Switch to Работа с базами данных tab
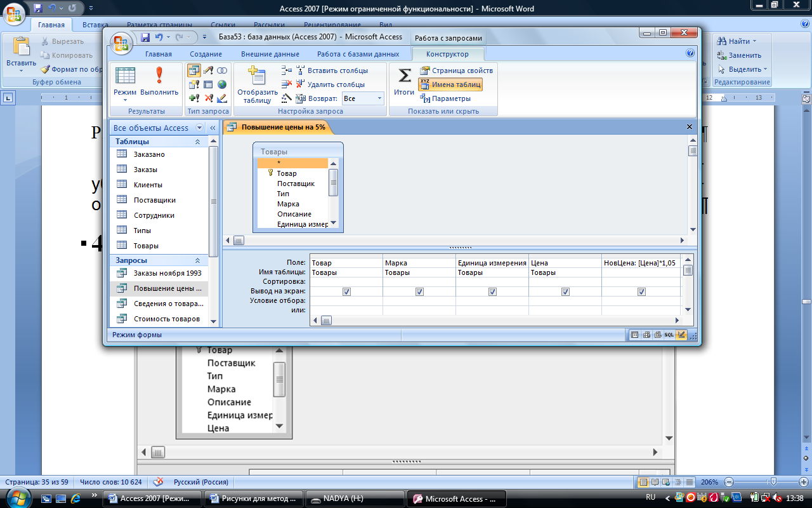Screen dimensions: 812x508 pos(358,54)
